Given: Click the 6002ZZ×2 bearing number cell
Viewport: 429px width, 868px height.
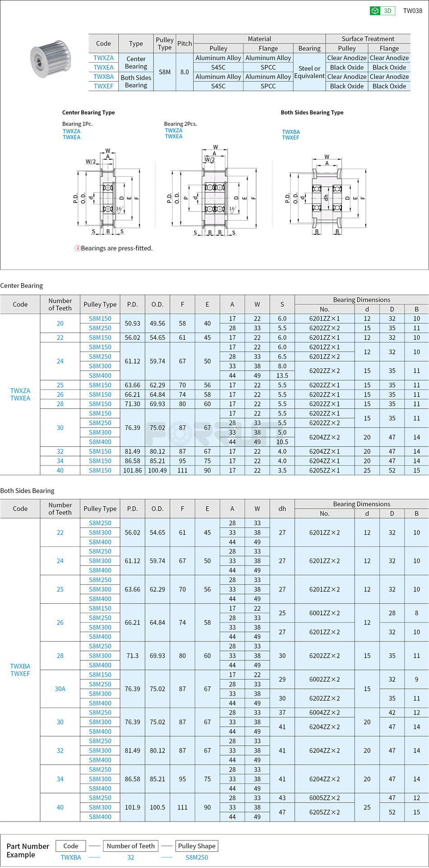Looking at the screenshot, I should pos(325,679).
